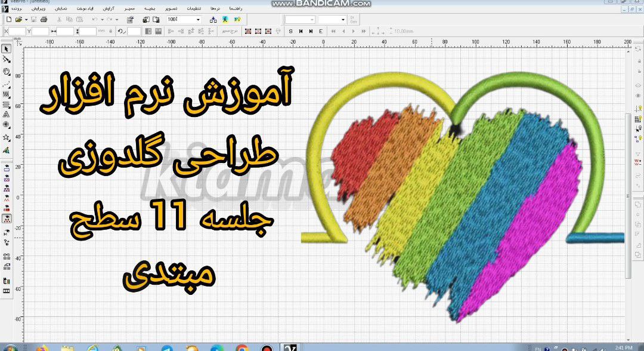Viewport: 644px width, 351px height.
Task: Select the Star shape tool in left toolbox
Action: point(6,137)
